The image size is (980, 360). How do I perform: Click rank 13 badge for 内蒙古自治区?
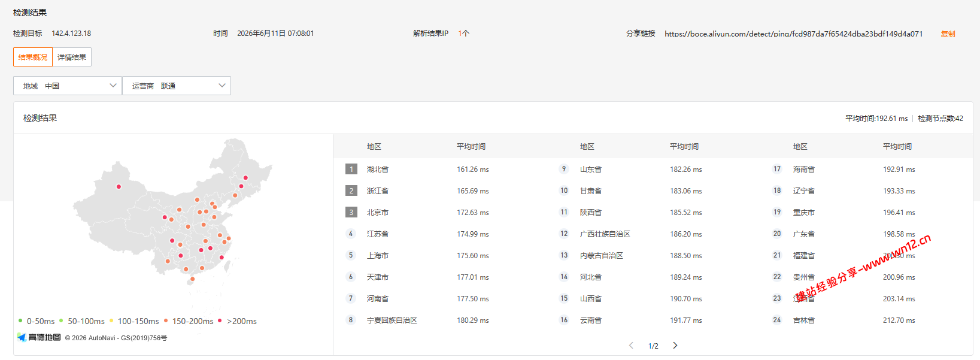[564, 255]
